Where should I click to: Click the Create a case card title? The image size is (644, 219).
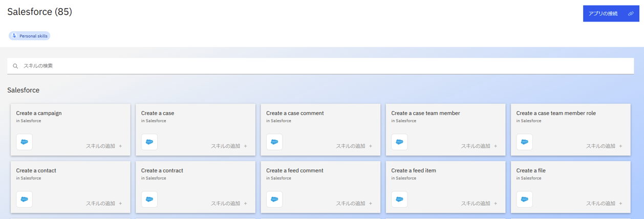[158, 113]
